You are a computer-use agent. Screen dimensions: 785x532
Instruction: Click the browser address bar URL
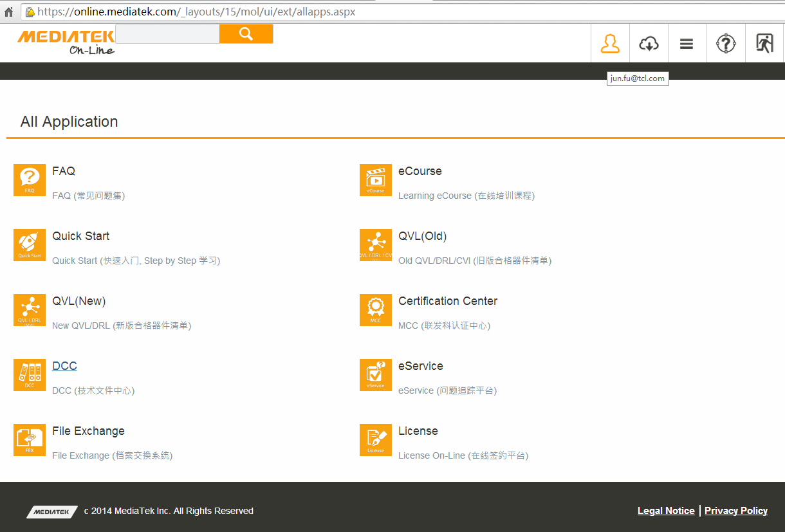[196, 12]
